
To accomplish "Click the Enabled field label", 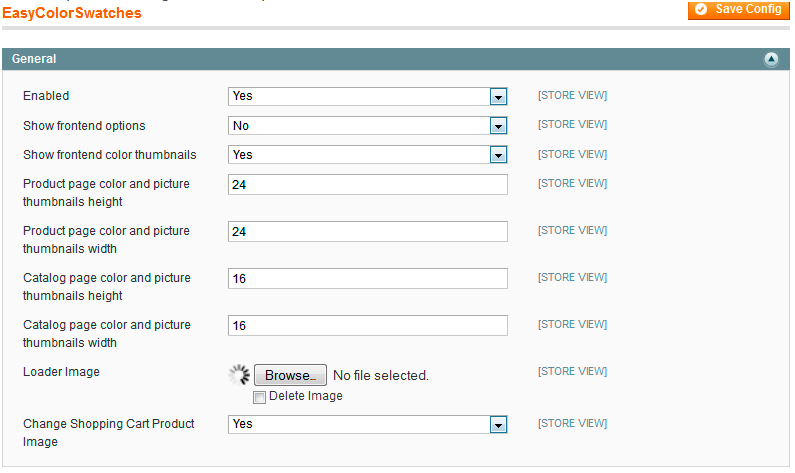I will (x=46, y=96).
